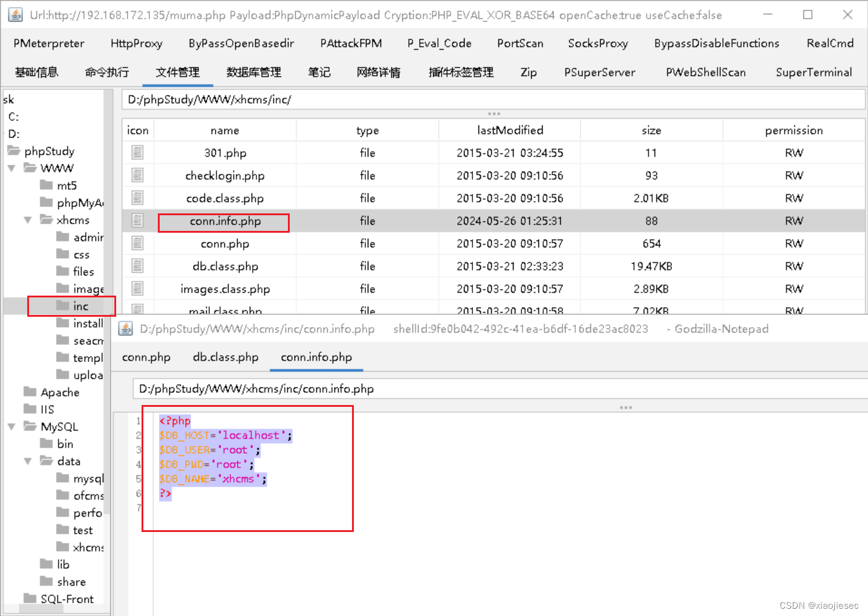
Task: Click the folder icon beside phpStudy
Action: [x=13, y=151]
